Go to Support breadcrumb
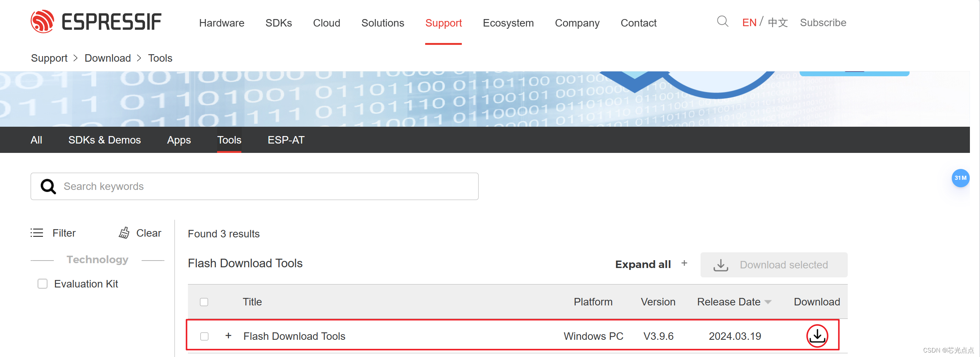The height and width of the screenshot is (357, 980). (x=49, y=58)
